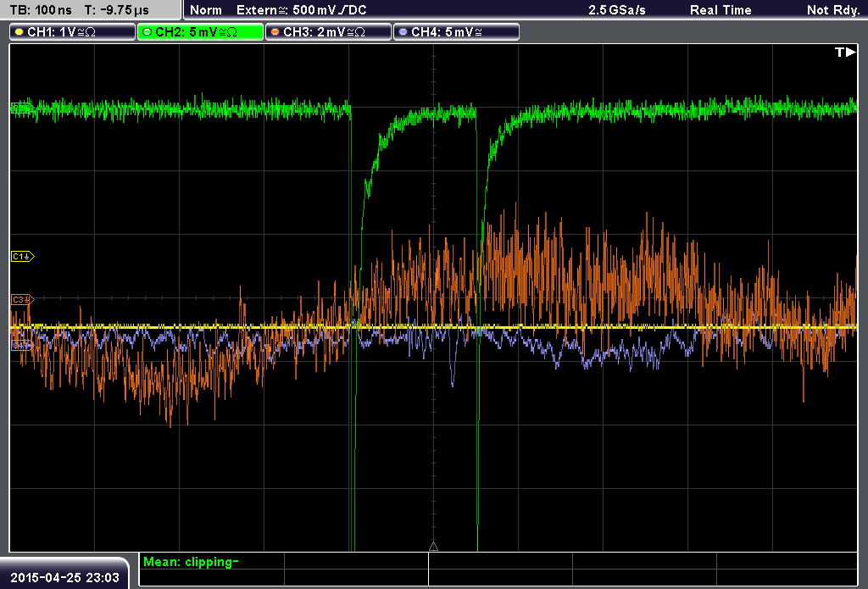This screenshot has height=589, width=868.
Task: Click the T: -9.75 µs trigger offset
Action: click(116, 10)
